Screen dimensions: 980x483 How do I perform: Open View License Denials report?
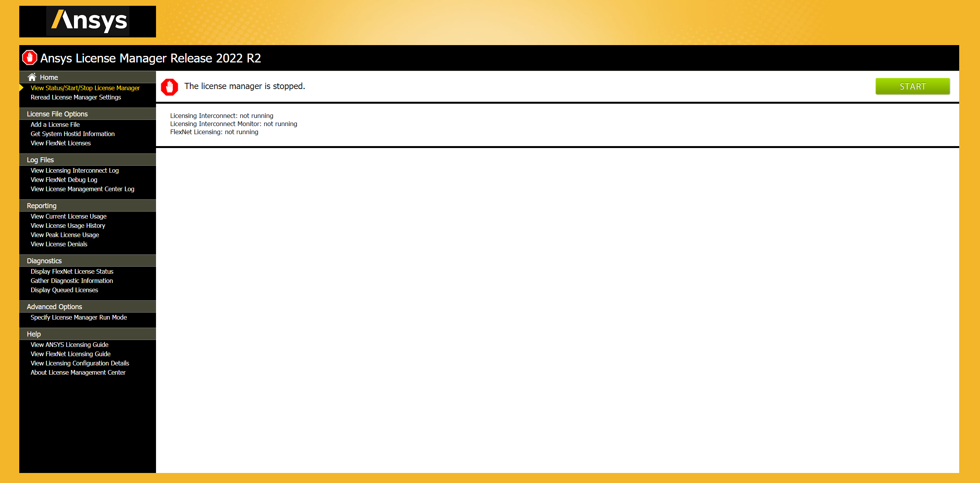coord(59,244)
